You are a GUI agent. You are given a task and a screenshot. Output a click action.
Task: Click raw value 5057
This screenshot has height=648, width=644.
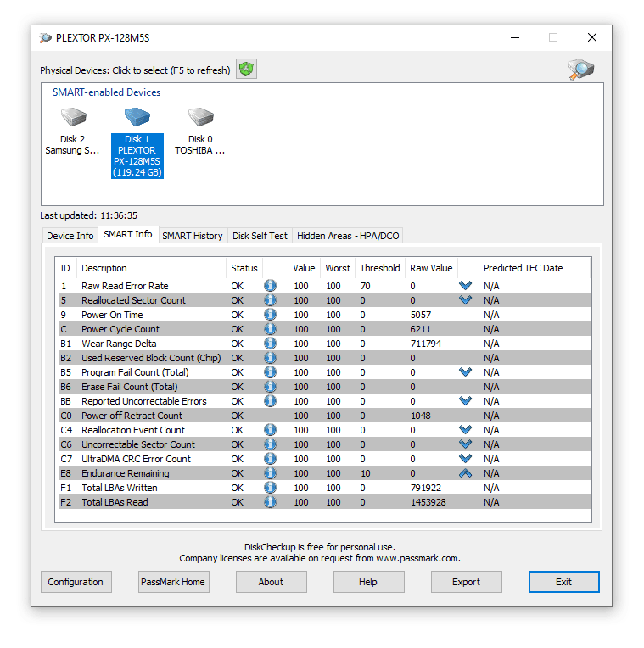click(x=421, y=315)
